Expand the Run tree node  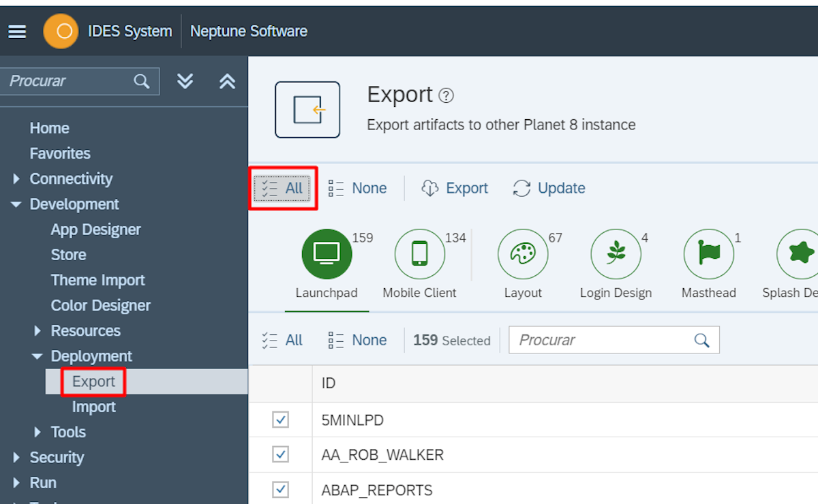[16, 483]
